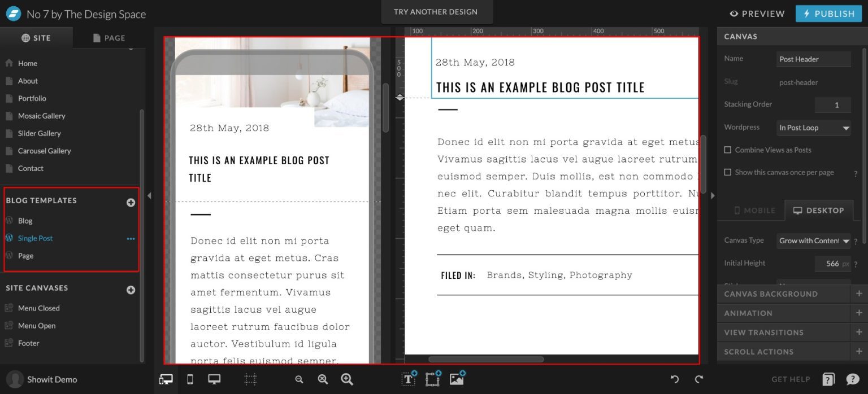Open the Canvas Type dropdown
This screenshot has height=394, width=868.
[x=813, y=241]
